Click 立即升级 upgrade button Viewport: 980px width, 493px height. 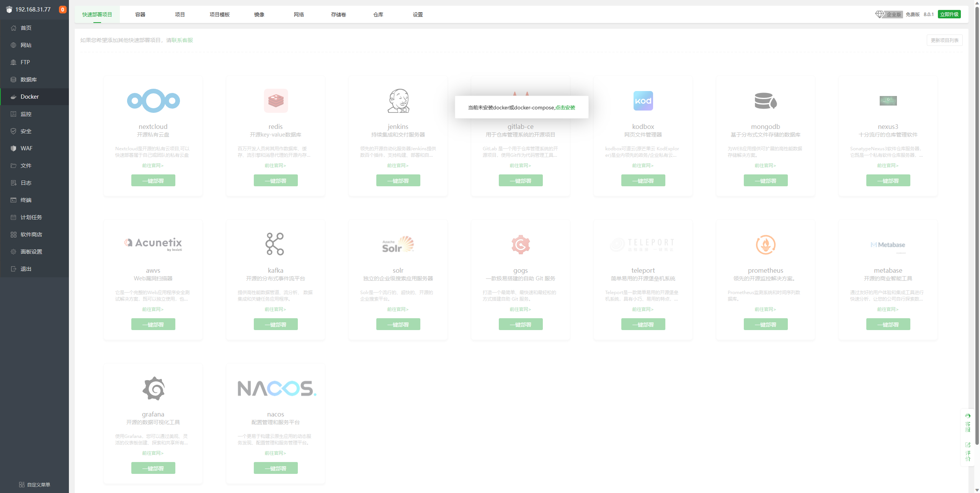click(x=949, y=14)
